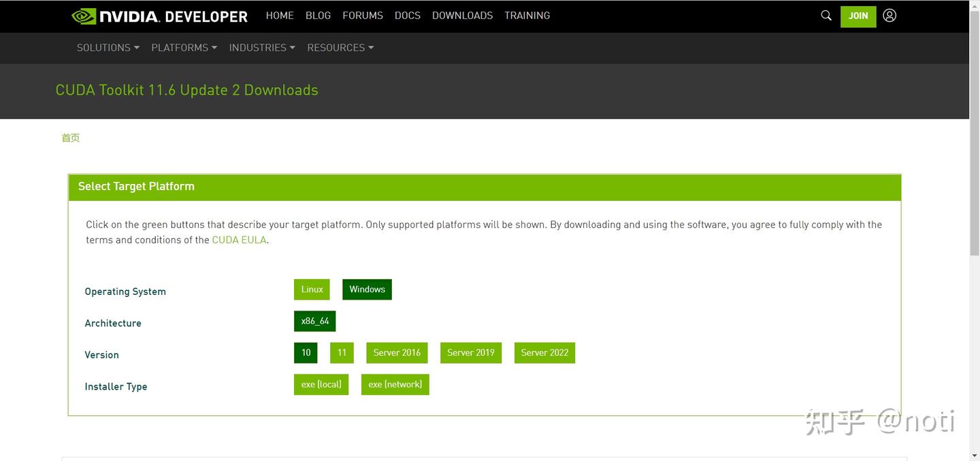This screenshot has width=980, height=461.
Task: Click the Operating System label
Action: tap(125, 291)
